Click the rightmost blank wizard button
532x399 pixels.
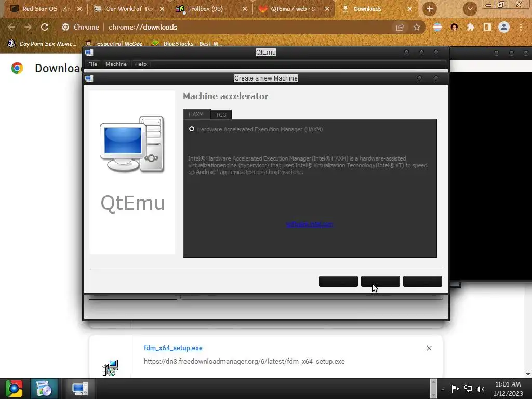[422, 281]
